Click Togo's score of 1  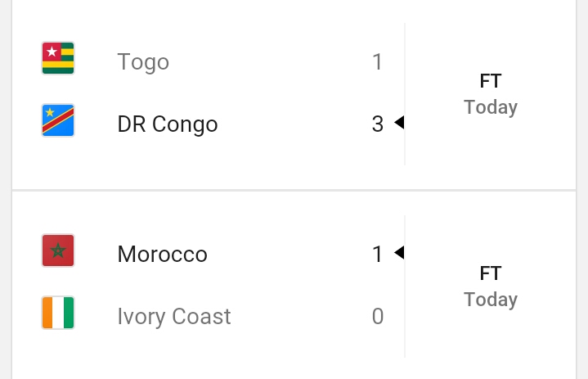coord(377,62)
